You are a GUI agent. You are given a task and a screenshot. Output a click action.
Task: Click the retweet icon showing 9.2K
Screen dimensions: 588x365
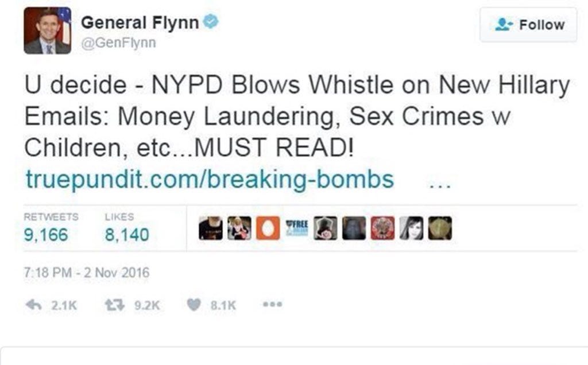point(114,305)
